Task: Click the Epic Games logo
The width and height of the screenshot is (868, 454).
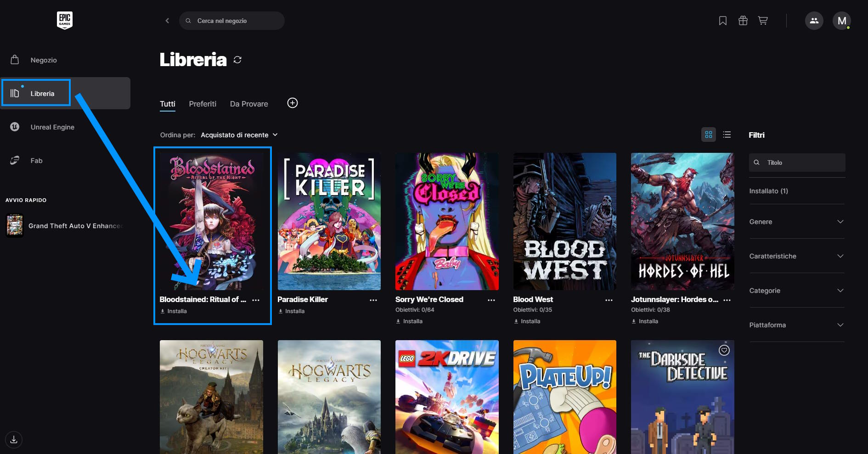Action: point(65,20)
